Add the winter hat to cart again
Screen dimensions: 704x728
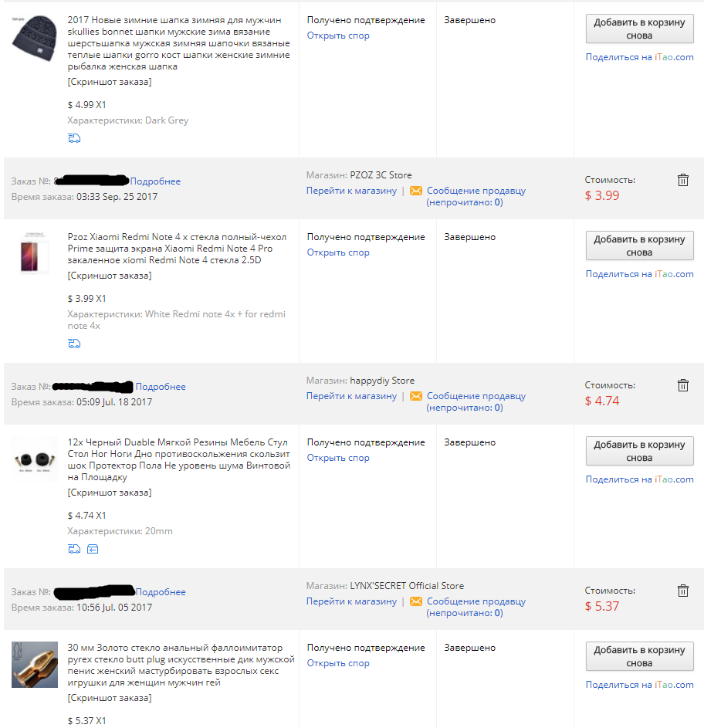[x=639, y=29]
